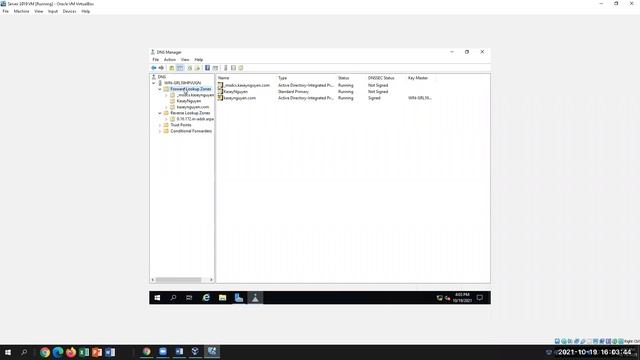Open Microsoft Edge on host taskbar
This screenshot has width=640, height=360.
[58, 352]
